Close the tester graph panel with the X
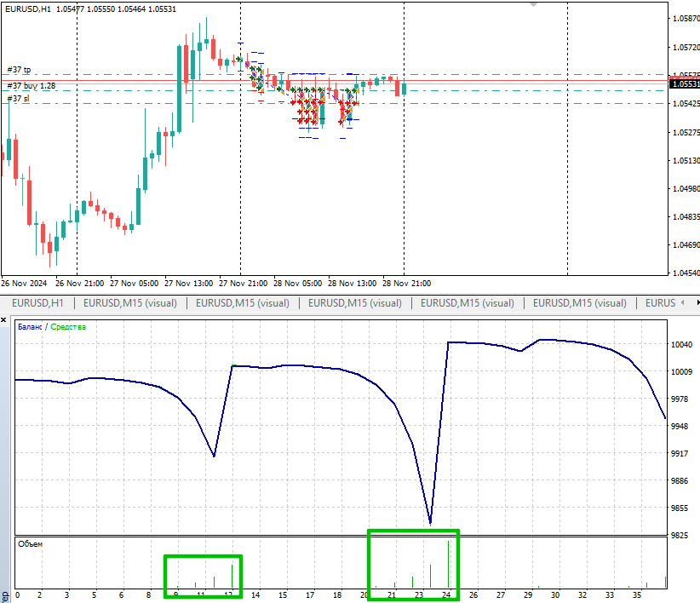The width and height of the screenshot is (700, 603). coord(3,319)
